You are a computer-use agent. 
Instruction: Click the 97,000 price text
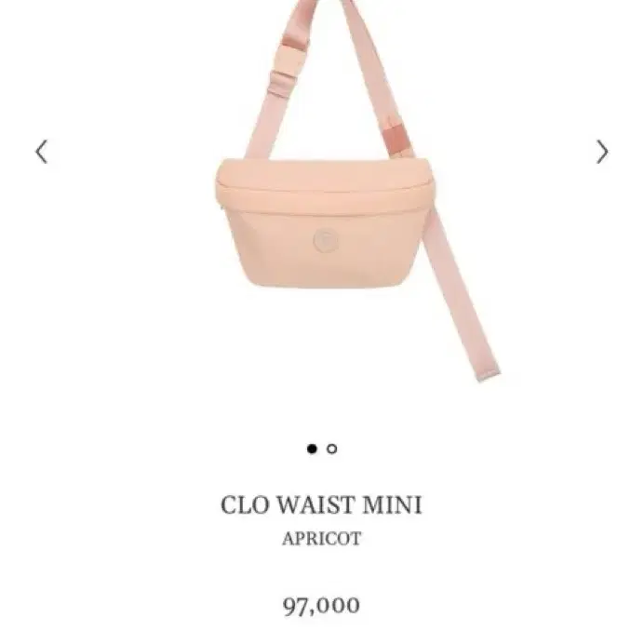pos(322,606)
